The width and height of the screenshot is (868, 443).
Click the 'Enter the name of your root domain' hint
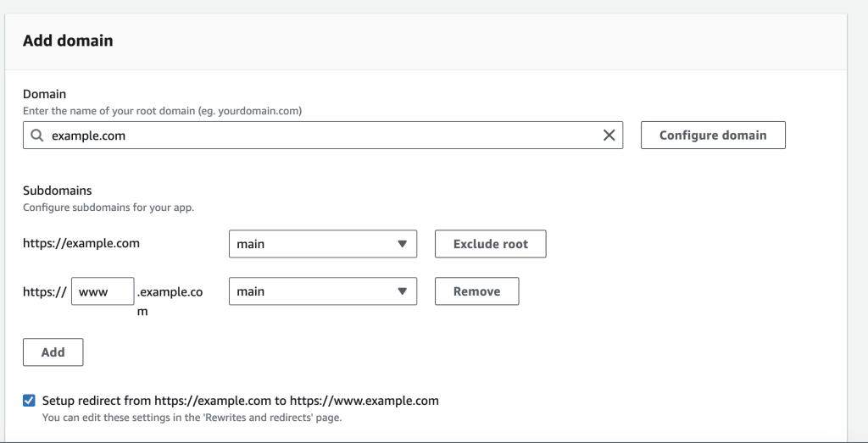[x=162, y=111]
